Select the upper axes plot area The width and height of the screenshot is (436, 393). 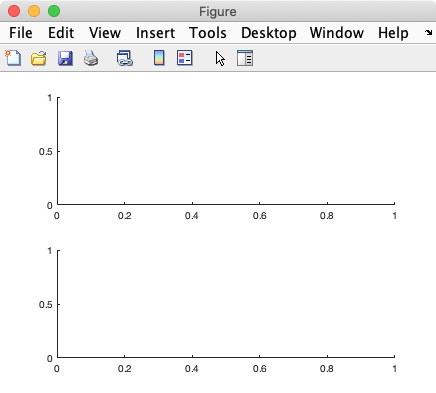pos(226,151)
